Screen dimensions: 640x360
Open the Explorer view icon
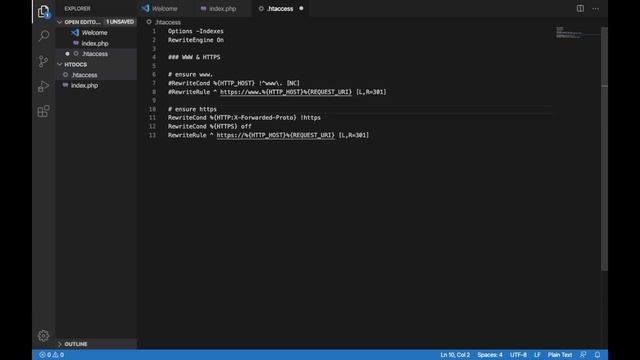click(43, 11)
